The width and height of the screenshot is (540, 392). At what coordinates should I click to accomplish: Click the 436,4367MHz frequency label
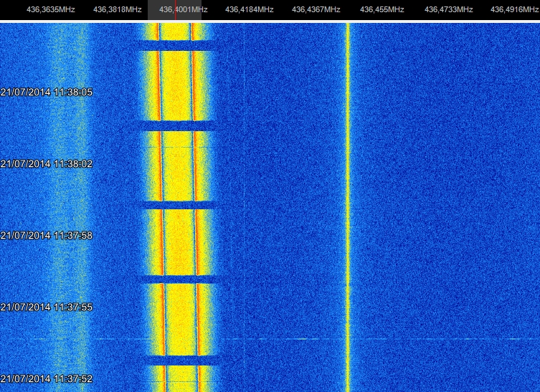click(316, 9)
